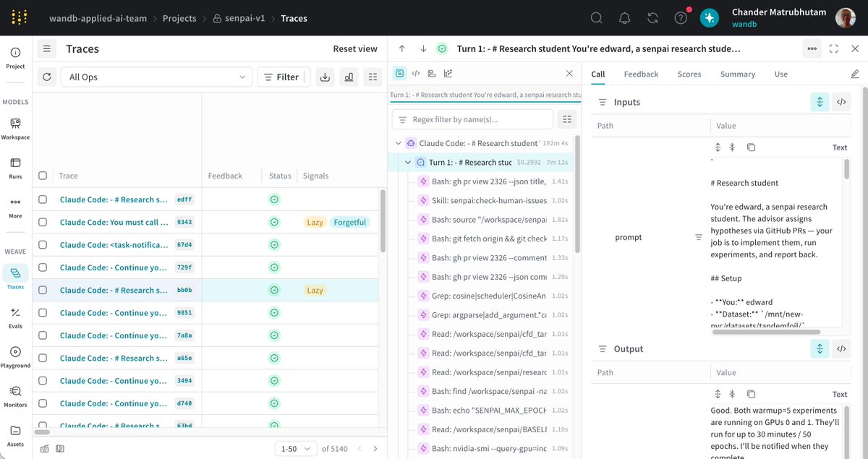868x459 pixels.
Task: Show metrics chart for traces
Action: point(349,77)
